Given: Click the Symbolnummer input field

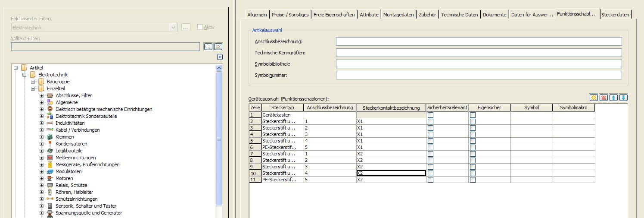Looking at the screenshot, I should [479, 75].
